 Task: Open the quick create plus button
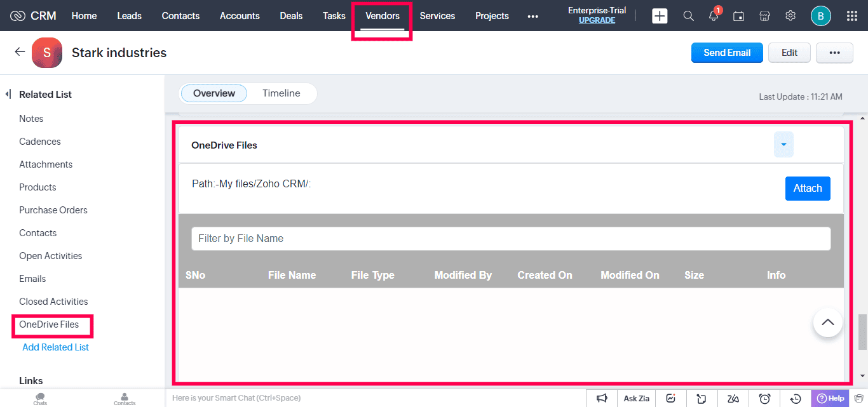(660, 16)
